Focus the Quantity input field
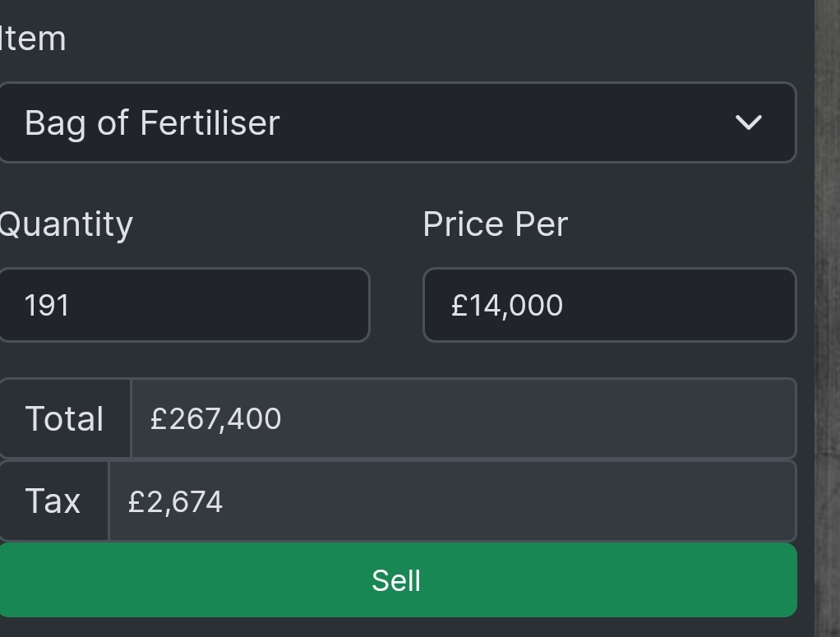This screenshot has height=637, width=840. tap(182, 305)
